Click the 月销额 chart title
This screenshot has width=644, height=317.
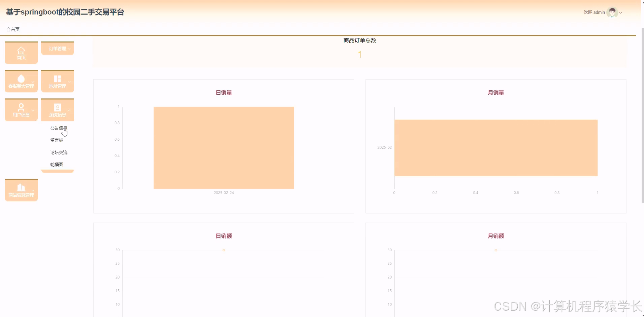point(496,236)
